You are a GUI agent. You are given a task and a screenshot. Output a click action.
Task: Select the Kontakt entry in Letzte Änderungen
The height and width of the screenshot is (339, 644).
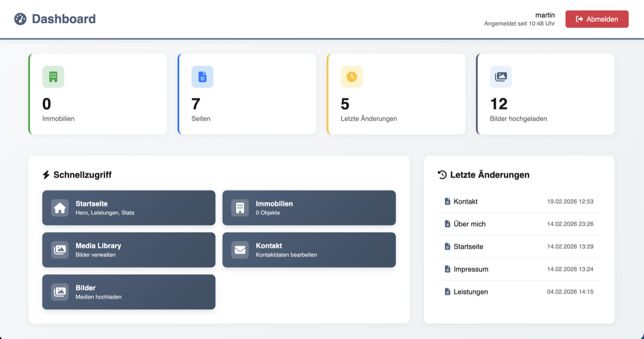(519, 201)
